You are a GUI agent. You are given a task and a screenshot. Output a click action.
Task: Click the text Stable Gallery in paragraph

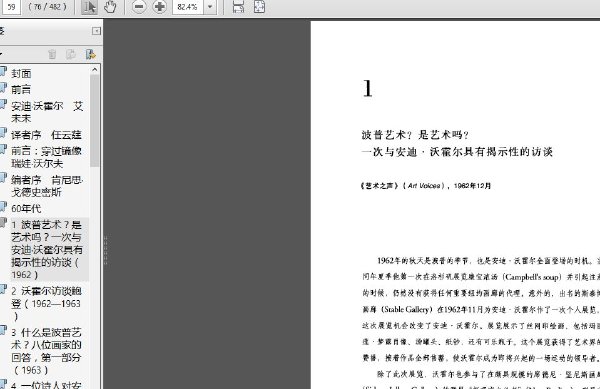click(407, 309)
